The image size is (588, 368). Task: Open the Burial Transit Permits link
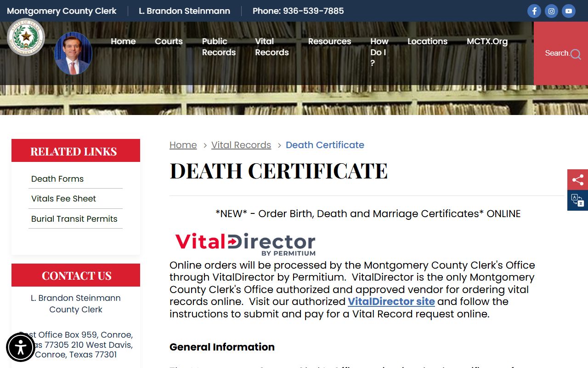click(x=74, y=219)
